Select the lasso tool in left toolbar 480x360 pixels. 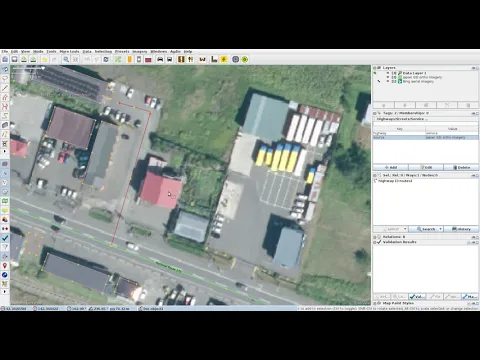5,78
